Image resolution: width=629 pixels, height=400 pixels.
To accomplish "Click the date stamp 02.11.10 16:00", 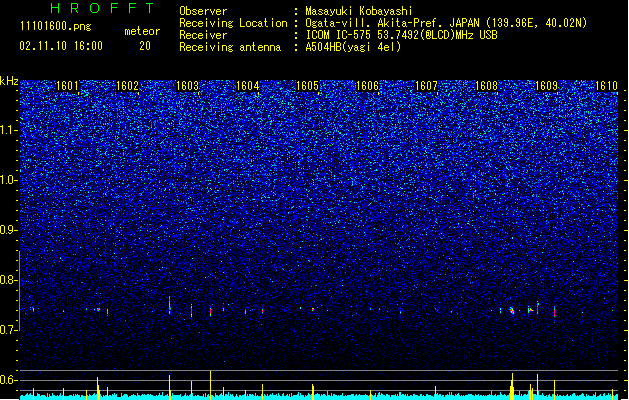I will 61,46.
